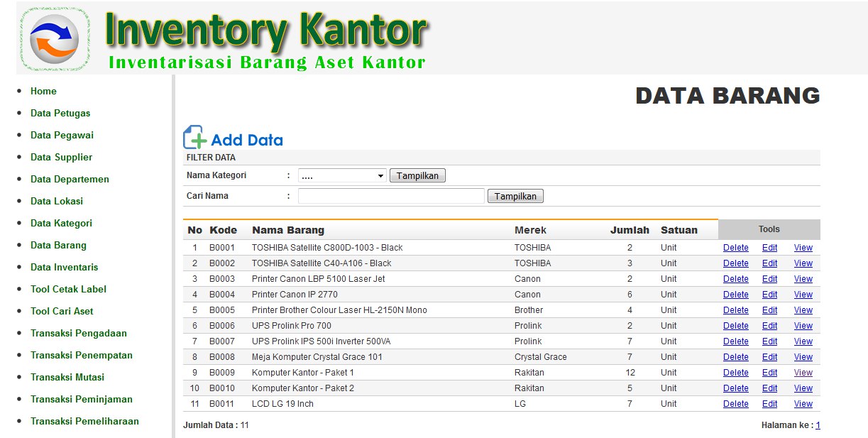Screen dimensions: 868x438
Task: Delete B0011 LCD LG 19 Inch
Action: [x=736, y=404]
